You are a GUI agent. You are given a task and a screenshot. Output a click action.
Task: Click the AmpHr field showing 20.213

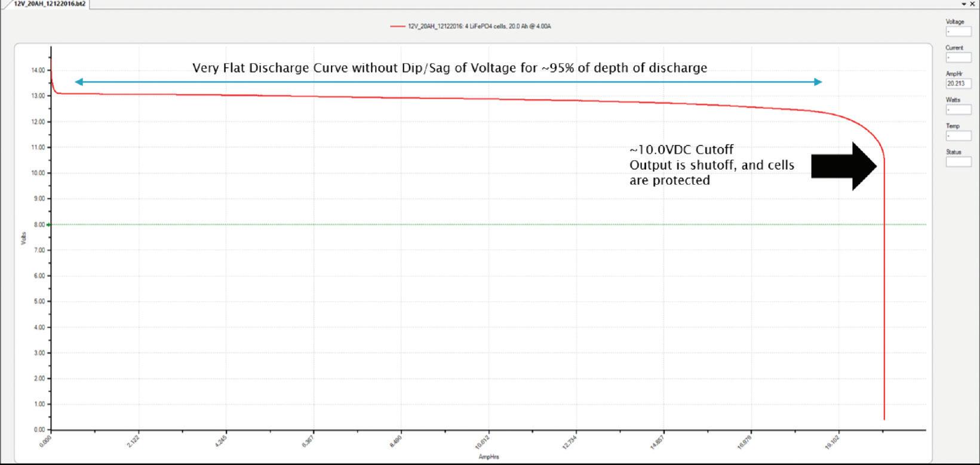(959, 84)
